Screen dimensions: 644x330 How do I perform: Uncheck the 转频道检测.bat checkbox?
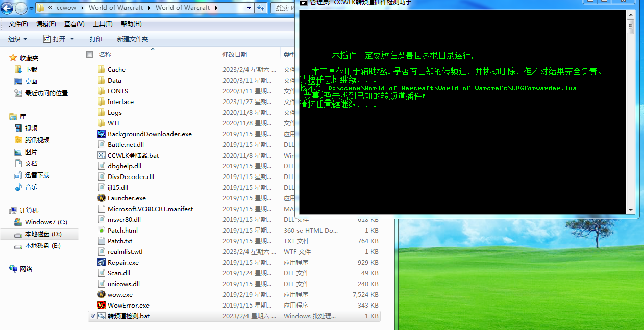(x=92, y=316)
